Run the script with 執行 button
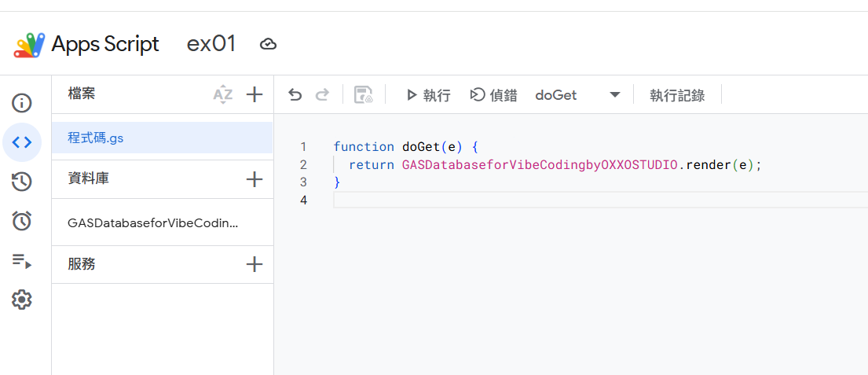868x375 pixels. 428,95
